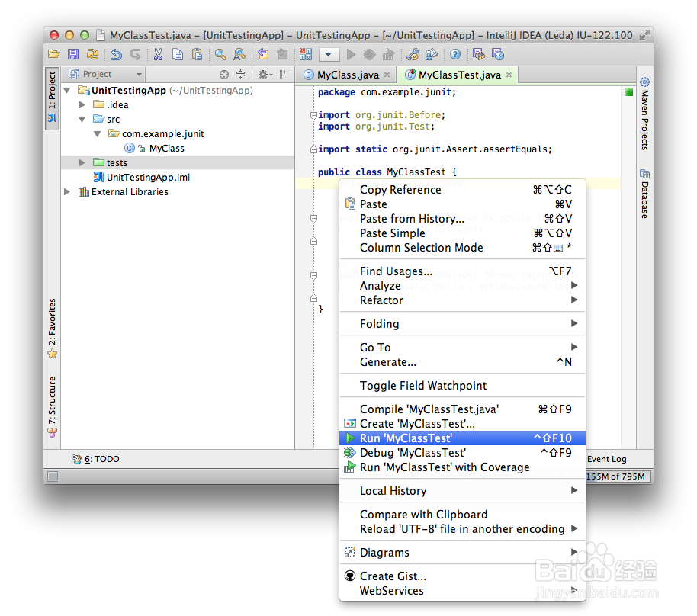The width and height of the screenshot is (697, 616).
Task: Click the Run play toolbar icon
Action: 351,55
